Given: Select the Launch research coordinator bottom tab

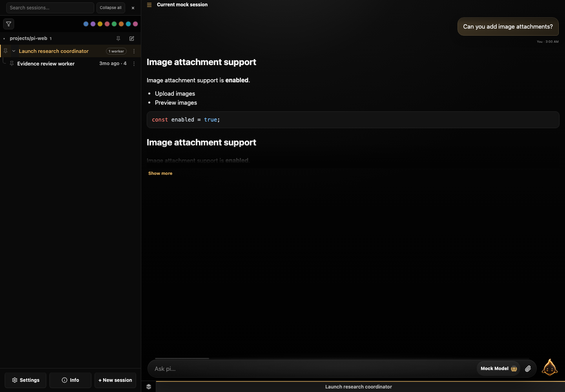Looking at the screenshot, I should 359,387.
